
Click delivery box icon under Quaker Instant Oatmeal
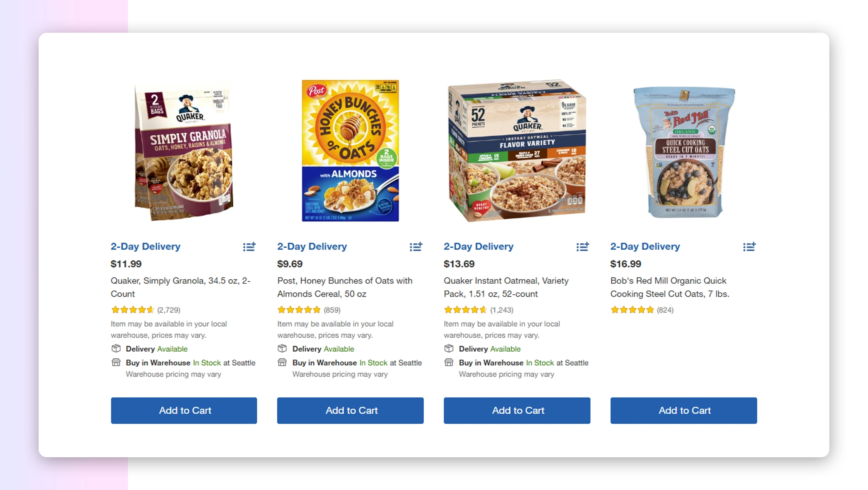point(449,348)
